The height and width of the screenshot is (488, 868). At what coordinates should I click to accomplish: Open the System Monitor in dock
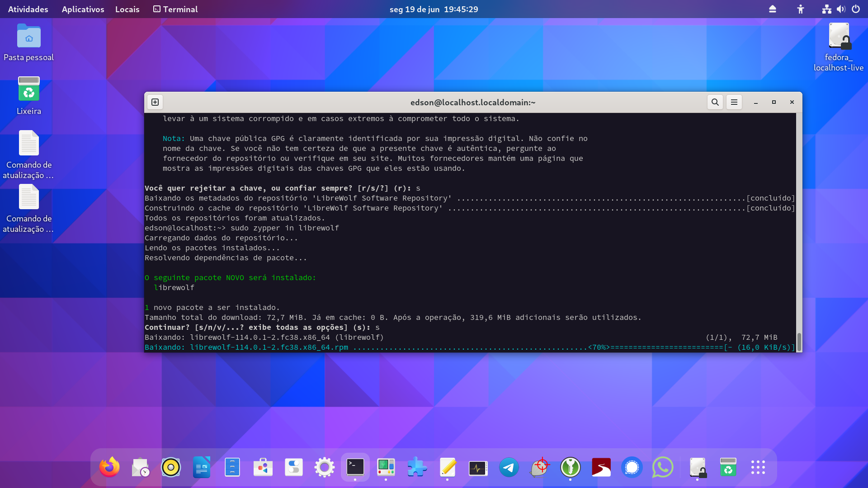[478, 467]
